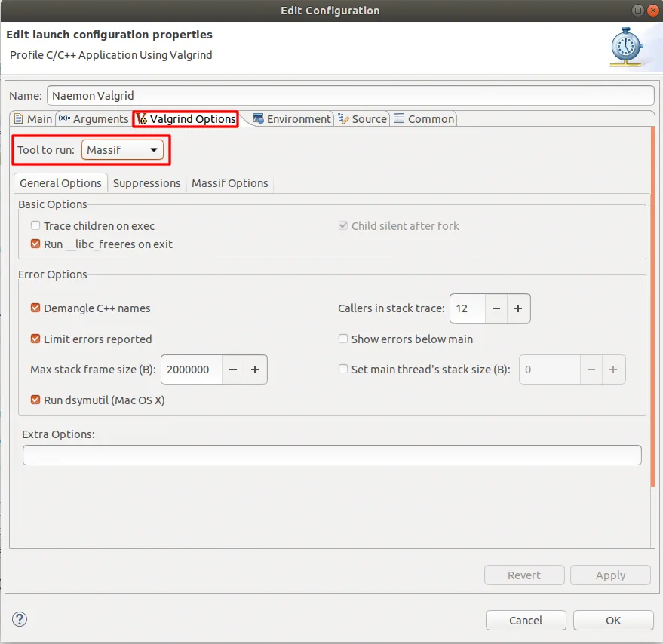Open the help question mark icon

pos(20,619)
